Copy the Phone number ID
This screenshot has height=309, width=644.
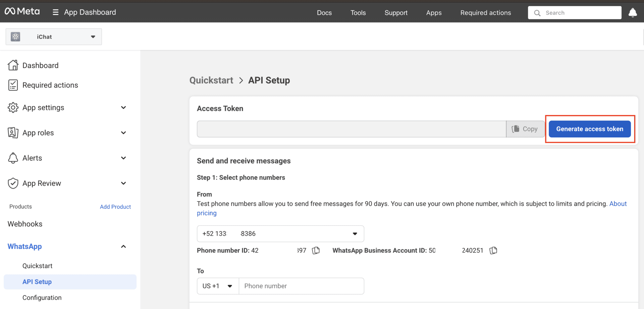[x=316, y=251]
